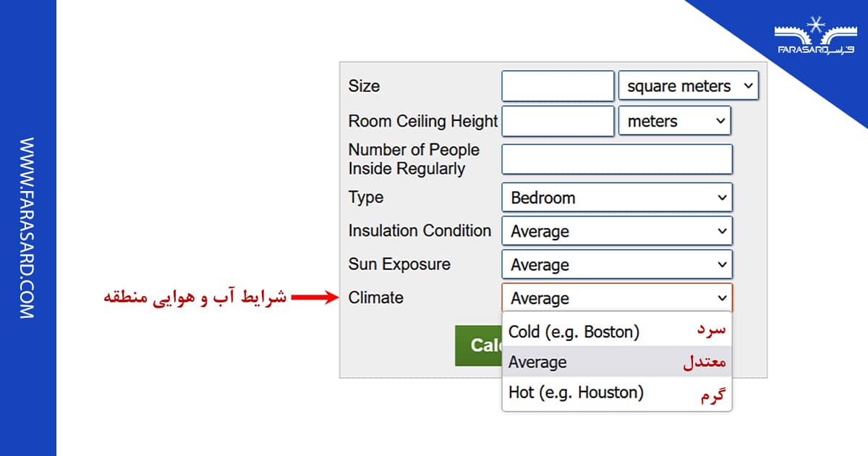Click the Climate dropdown chevron icon
This screenshot has width=868, height=456.
coord(721,297)
